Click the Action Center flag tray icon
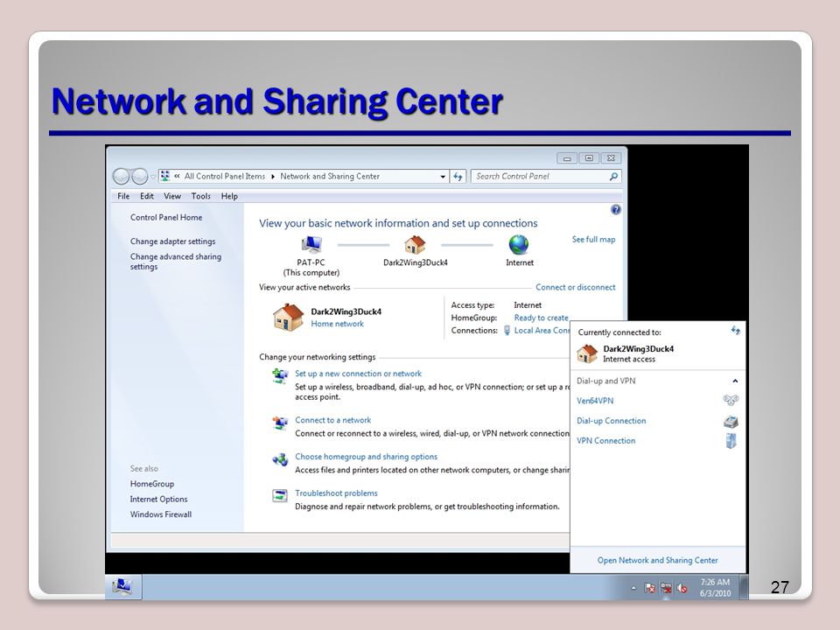Viewport: 840px width, 630px height. (649, 588)
